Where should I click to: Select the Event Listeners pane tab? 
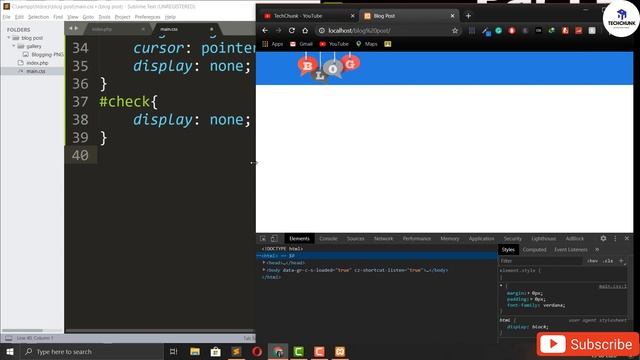pyautogui.click(x=571, y=249)
